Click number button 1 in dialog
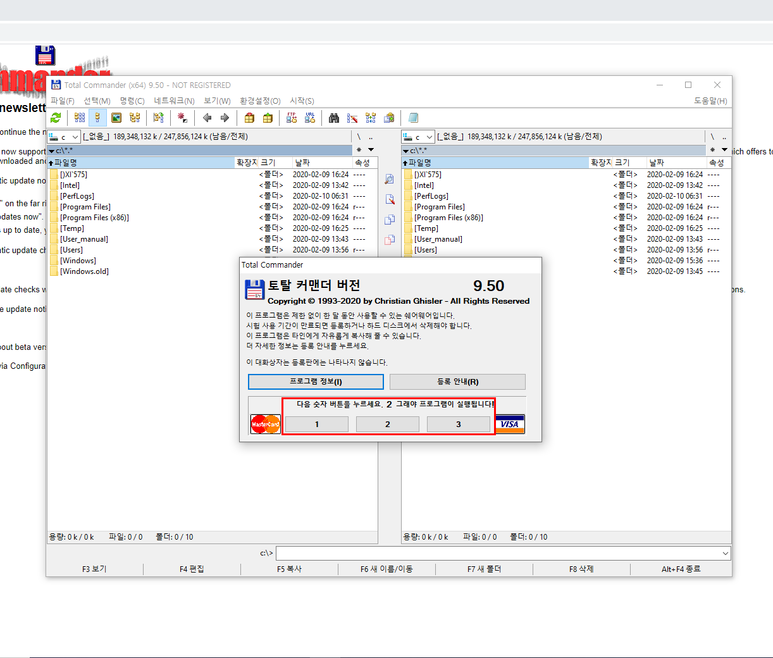 317,424
